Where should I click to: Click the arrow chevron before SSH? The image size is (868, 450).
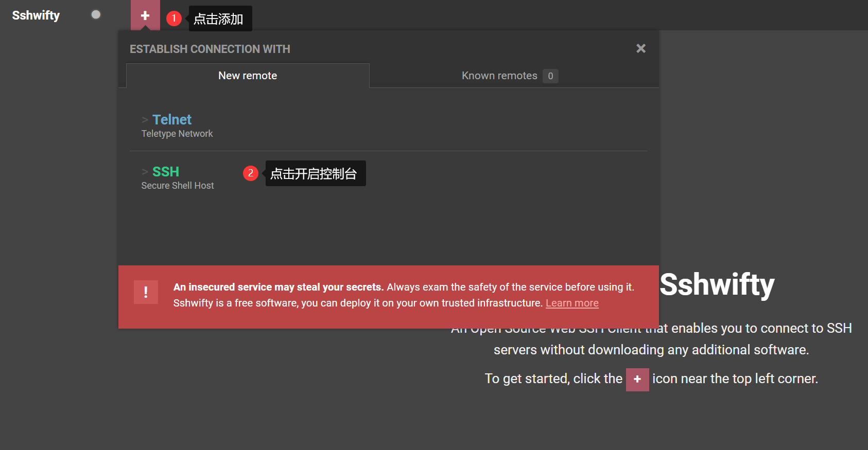[145, 172]
